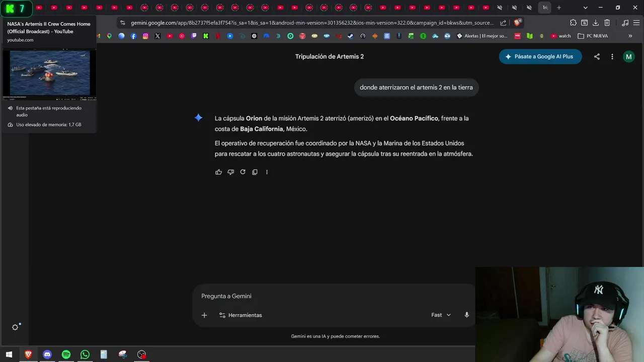
Task: Open the Twitch bookmark
Action: (194, 36)
